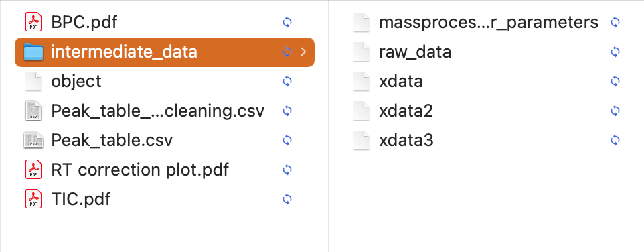The width and height of the screenshot is (644, 252).
Task: Click sync icon beside the object file
Action: (x=287, y=81)
